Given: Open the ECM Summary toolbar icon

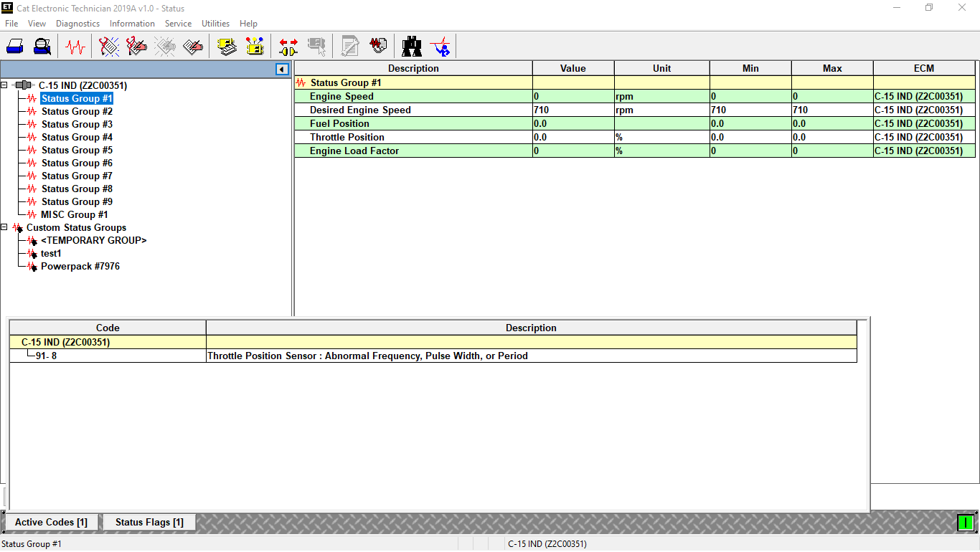Looking at the screenshot, I should click(227, 47).
